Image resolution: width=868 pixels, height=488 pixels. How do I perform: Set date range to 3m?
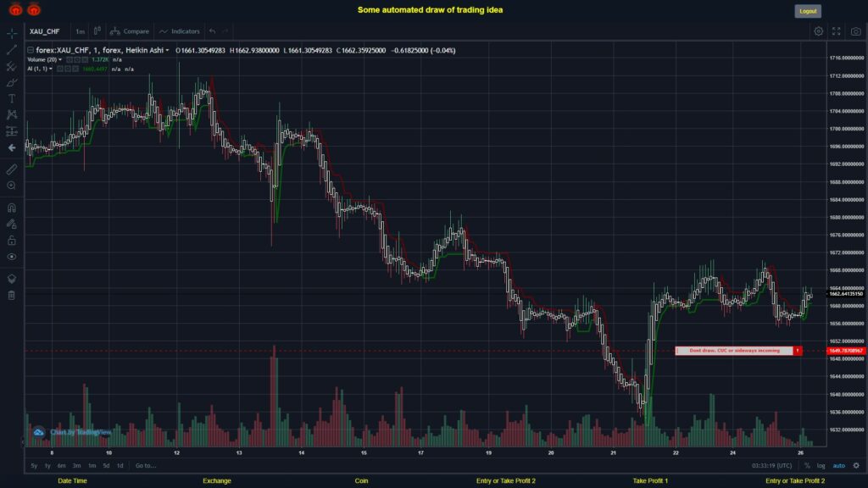tap(77, 466)
